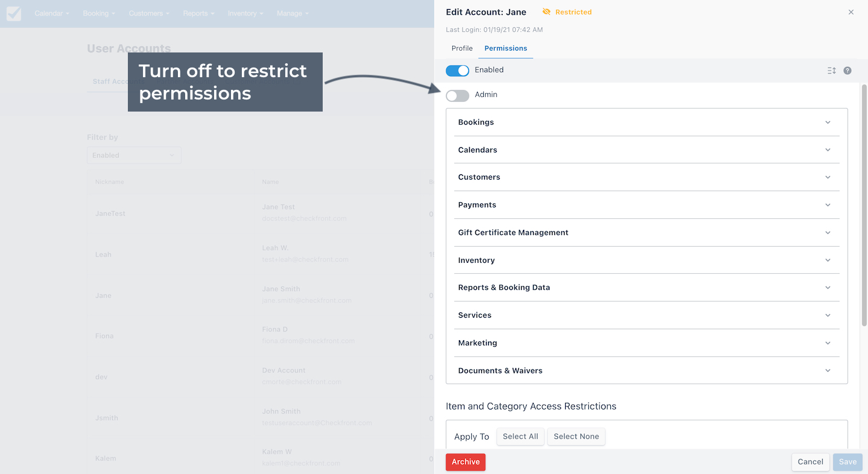The image size is (868, 474).
Task: Switch to the Profile tab
Action: click(462, 48)
